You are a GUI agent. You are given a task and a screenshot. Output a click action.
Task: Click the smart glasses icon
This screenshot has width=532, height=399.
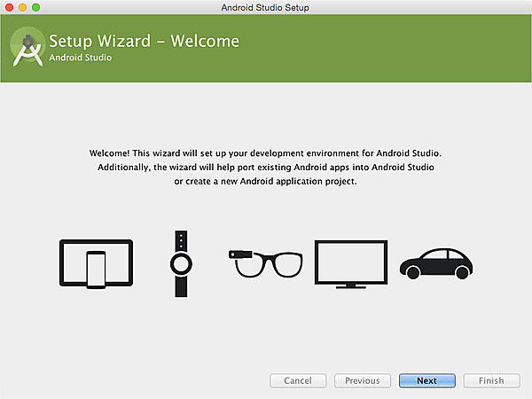tap(266, 263)
